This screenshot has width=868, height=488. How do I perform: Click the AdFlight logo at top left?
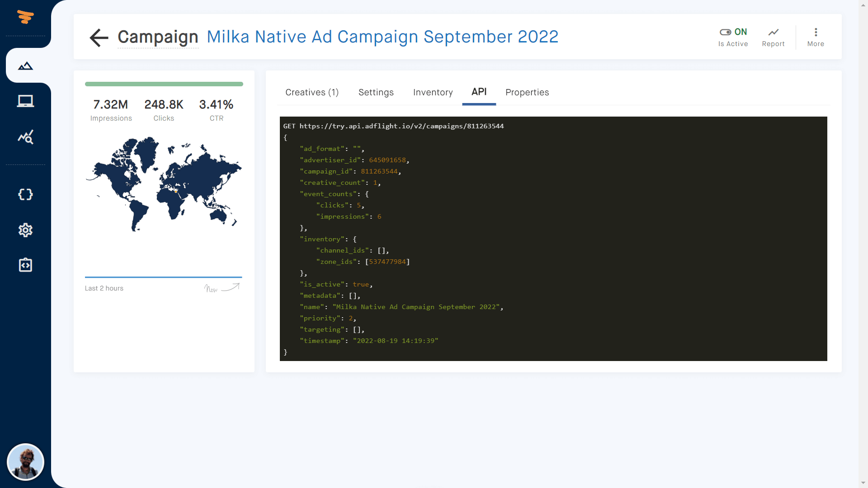point(26,18)
